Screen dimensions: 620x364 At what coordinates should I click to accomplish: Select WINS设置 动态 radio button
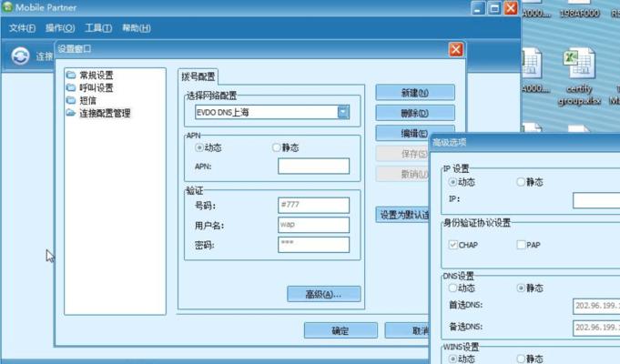point(452,359)
